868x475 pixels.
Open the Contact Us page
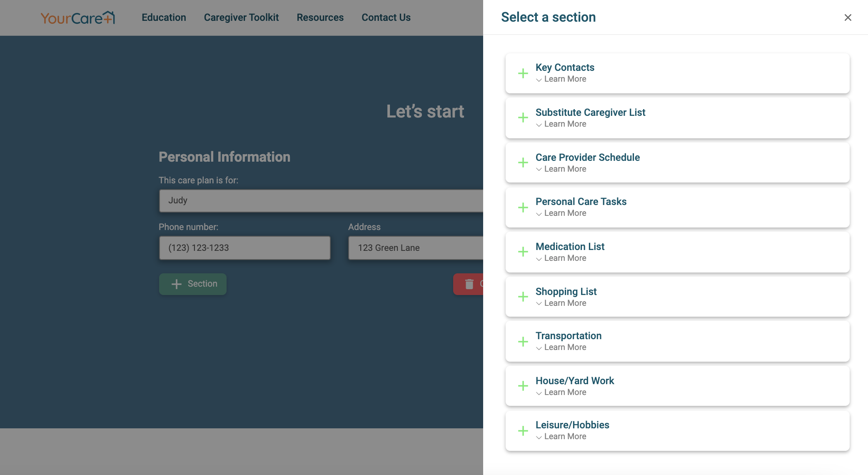[386, 17]
